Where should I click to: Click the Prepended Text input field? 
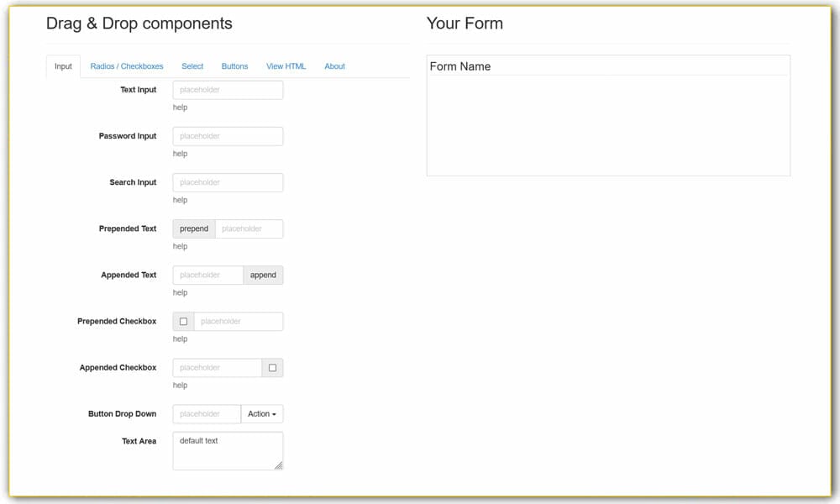[x=249, y=228]
